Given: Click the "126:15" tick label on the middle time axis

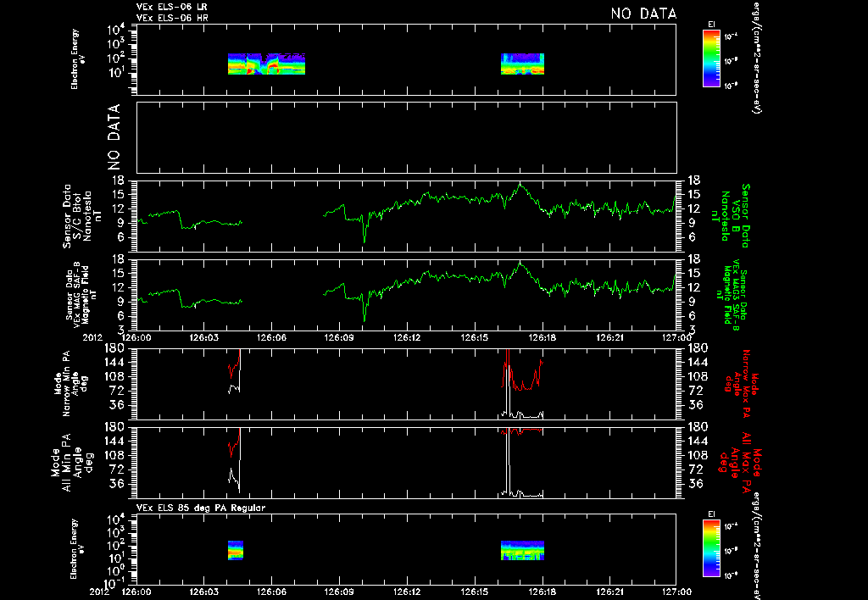Looking at the screenshot, I should coord(475,336).
